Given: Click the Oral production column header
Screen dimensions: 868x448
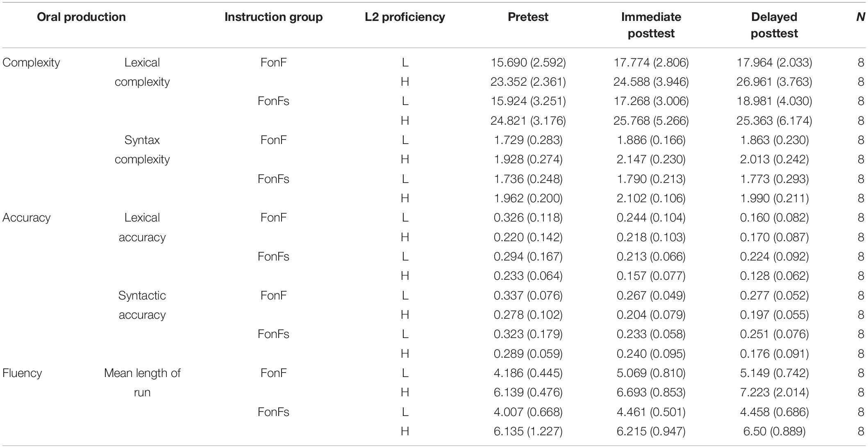Looking at the screenshot, I should coord(81,17).
